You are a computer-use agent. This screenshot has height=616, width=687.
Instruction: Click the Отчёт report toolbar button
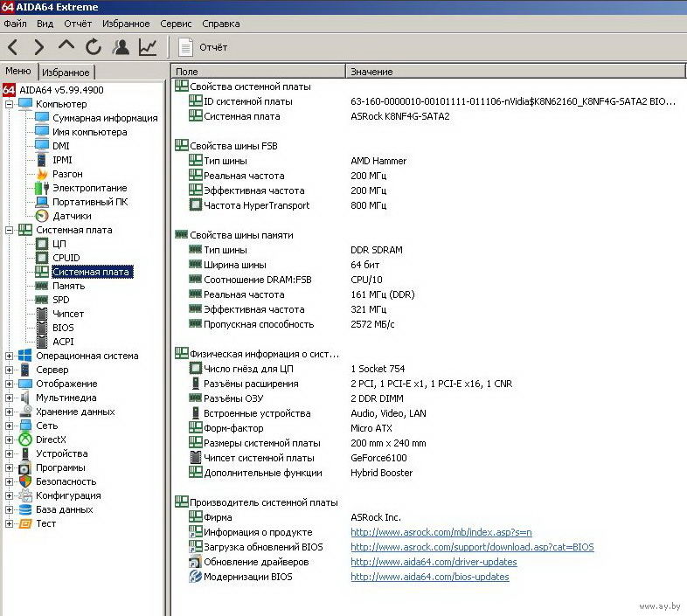coord(204,47)
